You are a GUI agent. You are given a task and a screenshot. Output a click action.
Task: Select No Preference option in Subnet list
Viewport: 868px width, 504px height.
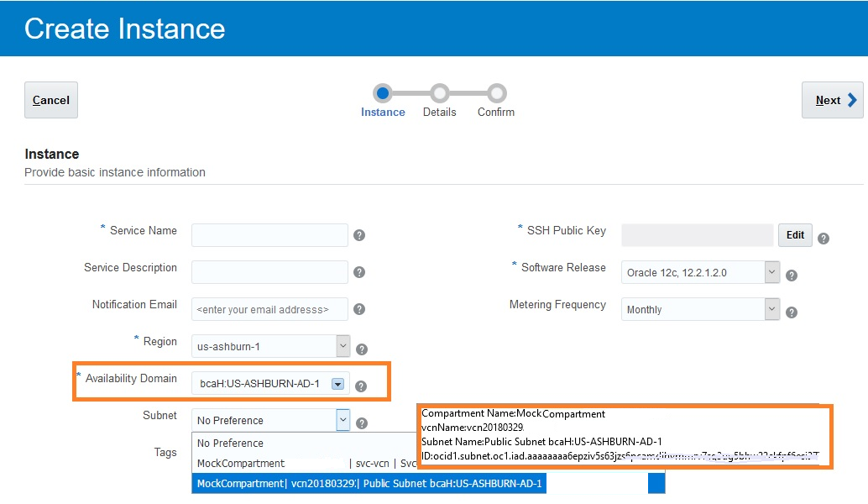click(231, 443)
